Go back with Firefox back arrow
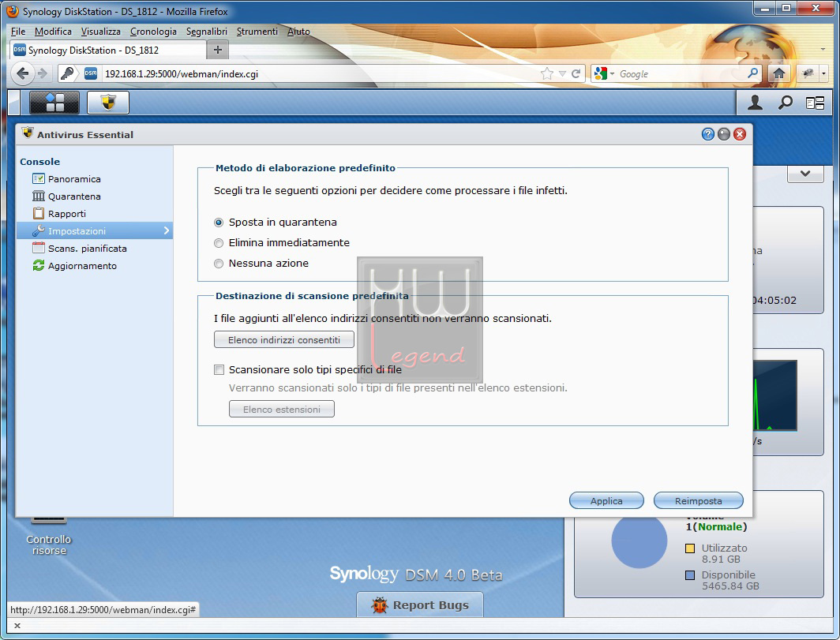 22,73
